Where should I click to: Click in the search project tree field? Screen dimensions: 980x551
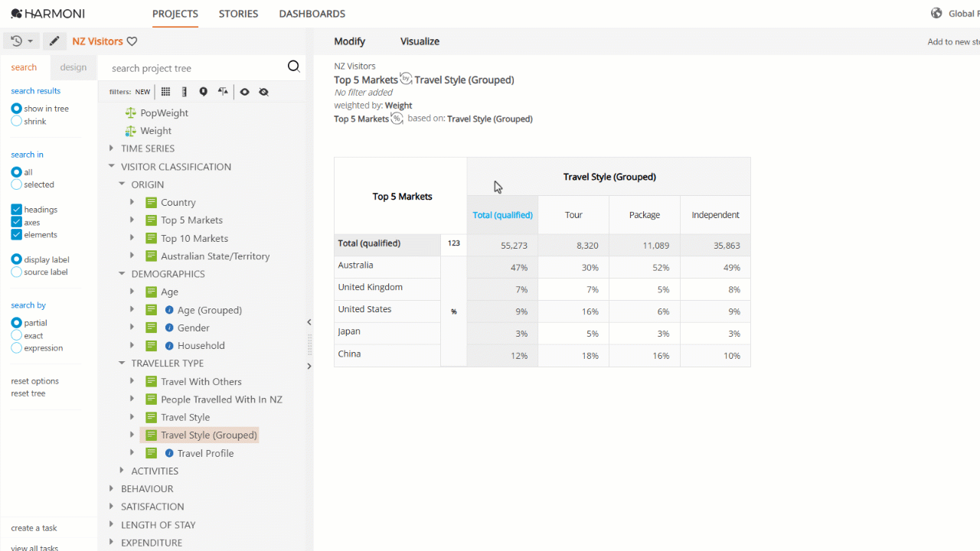click(195, 68)
